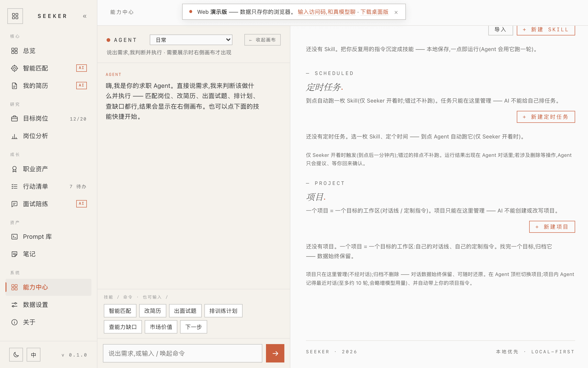Collapse the sidebar with the double chevron

click(85, 16)
